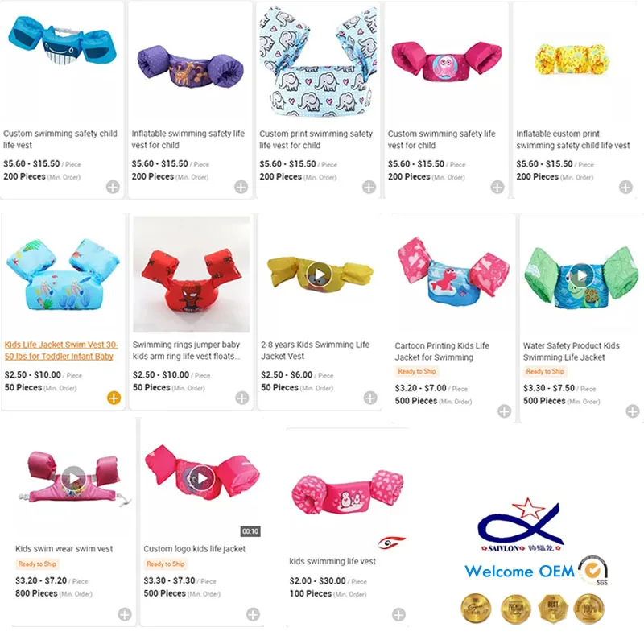This screenshot has height=644, width=644.
Task: Play video of green turtle life jacket
Action: [x=581, y=275]
